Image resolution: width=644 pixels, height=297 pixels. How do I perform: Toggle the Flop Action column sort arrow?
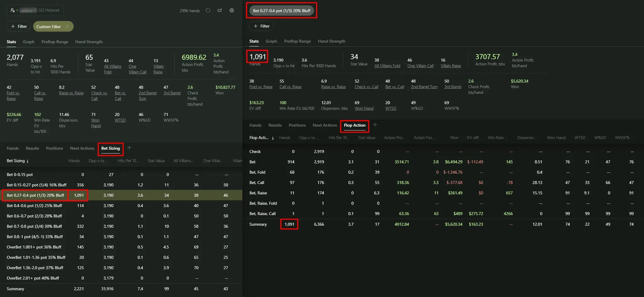pyautogui.click(x=273, y=138)
